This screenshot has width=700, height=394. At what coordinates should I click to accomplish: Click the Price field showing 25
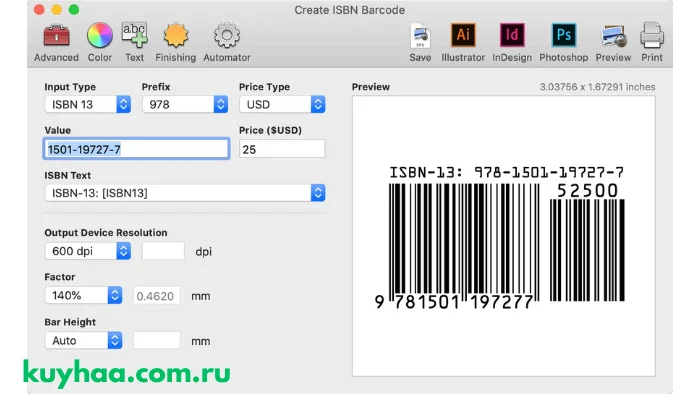(282, 149)
